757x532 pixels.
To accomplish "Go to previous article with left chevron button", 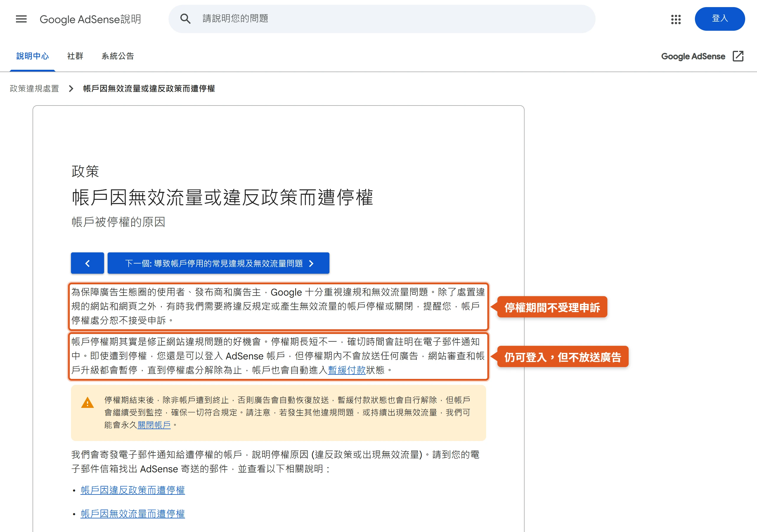I will [x=87, y=263].
